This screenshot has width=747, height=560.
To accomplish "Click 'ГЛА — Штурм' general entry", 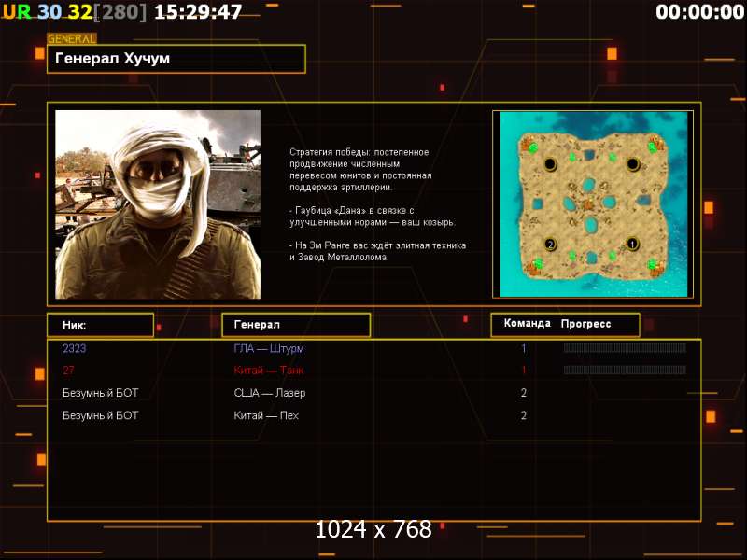I will click(269, 348).
